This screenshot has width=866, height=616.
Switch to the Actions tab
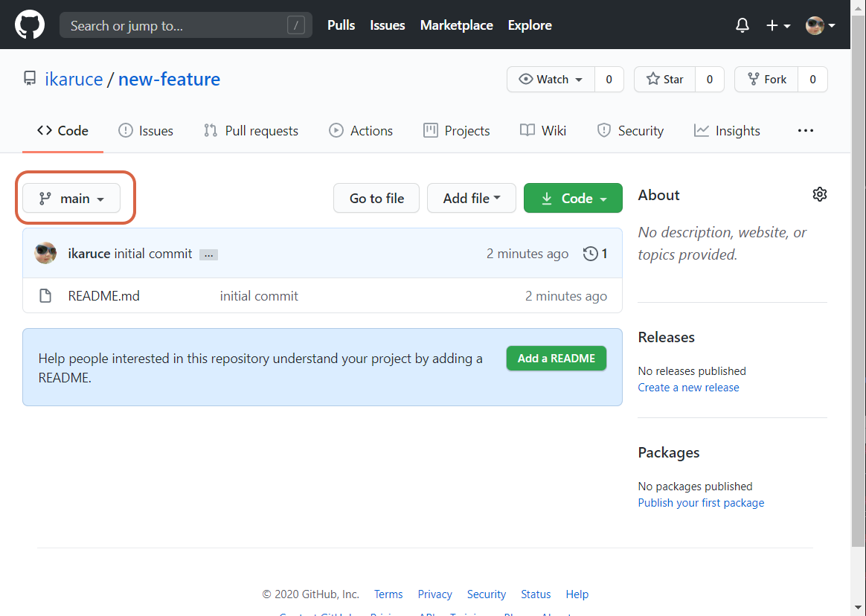coord(361,131)
